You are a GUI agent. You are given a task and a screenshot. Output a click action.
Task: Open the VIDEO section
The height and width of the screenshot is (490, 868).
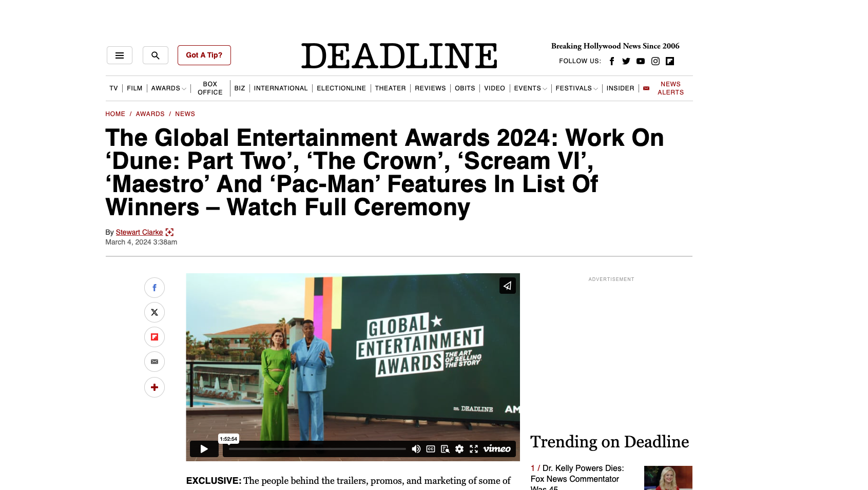(x=494, y=88)
